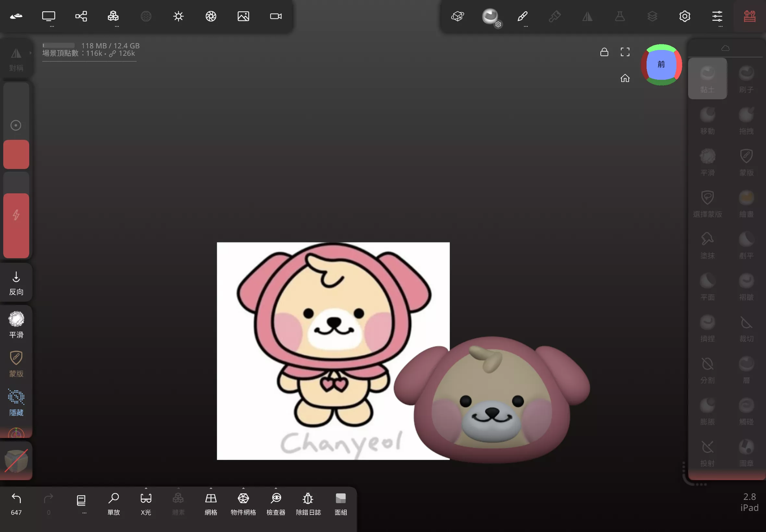Image resolution: width=766 pixels, height=532 pixels.
Task: Select the 褶皺 crease tool
Action: coord(746,286)
